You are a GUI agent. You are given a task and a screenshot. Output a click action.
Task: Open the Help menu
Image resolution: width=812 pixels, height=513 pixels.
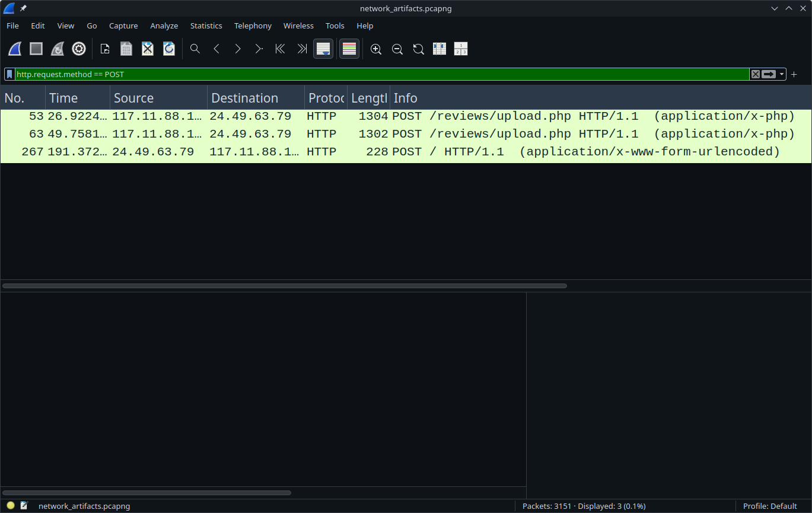[365, 26]
